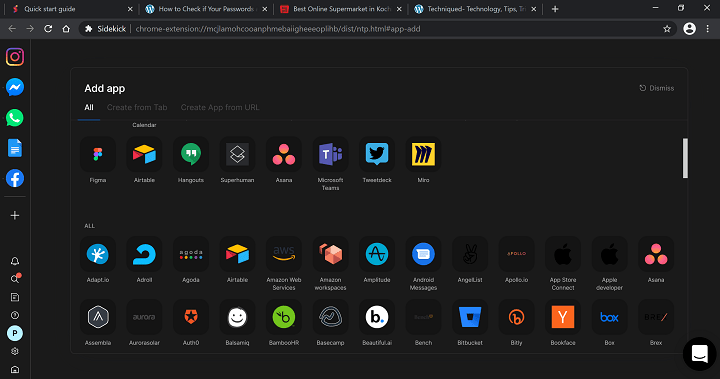Open Chrome three-dot menu
The height and width of the screenshot is (379, 720).
(708, 29)
